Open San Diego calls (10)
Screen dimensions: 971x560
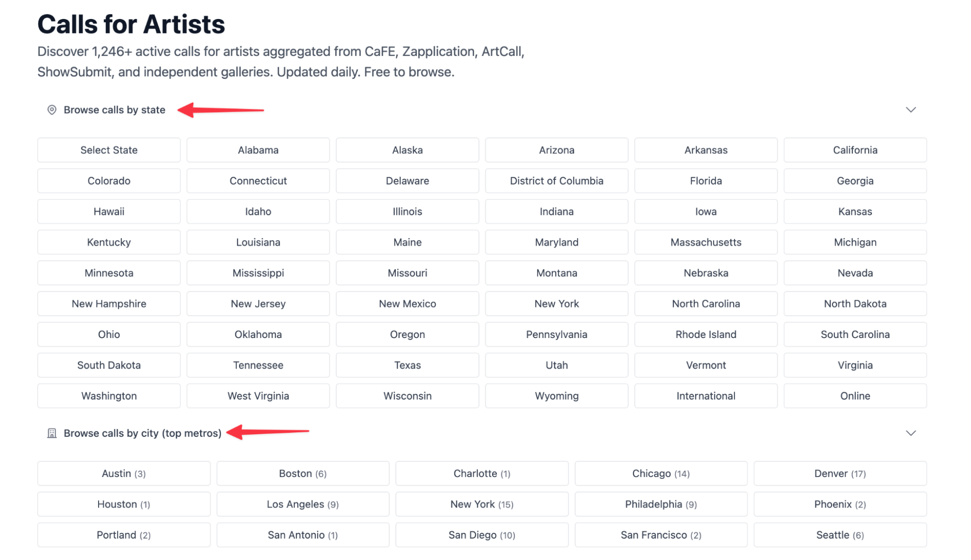pos(481,535)
